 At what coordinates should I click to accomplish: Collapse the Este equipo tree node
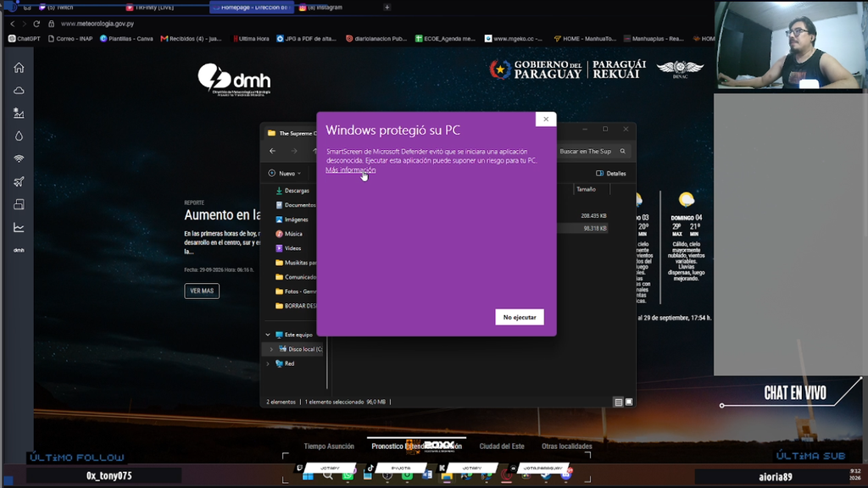click(x=268, y=335)
